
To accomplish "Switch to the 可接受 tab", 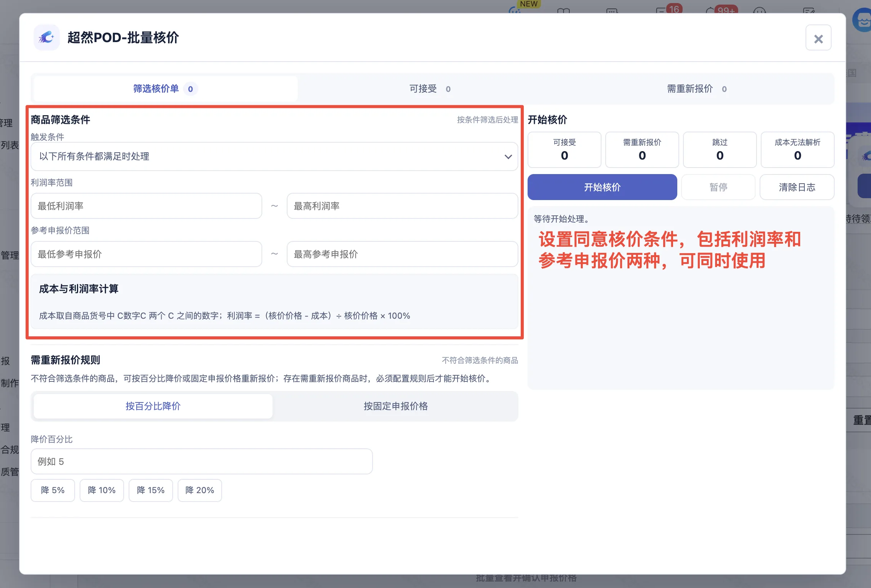I will 430,89.
